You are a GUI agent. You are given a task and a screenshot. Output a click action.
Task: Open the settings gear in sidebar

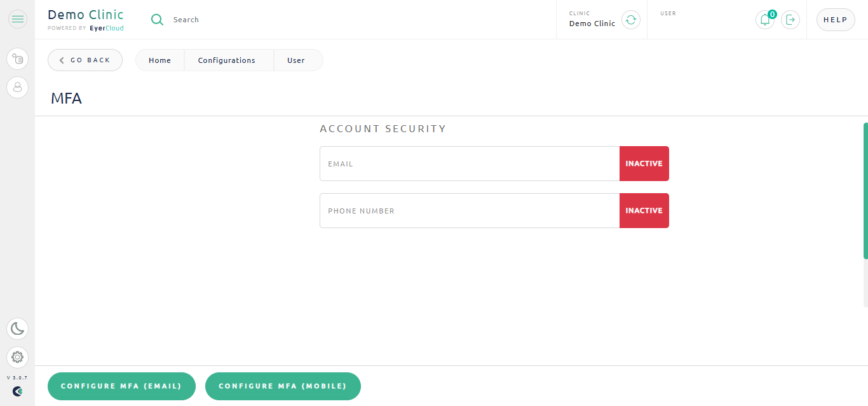[x=17, y=357]
